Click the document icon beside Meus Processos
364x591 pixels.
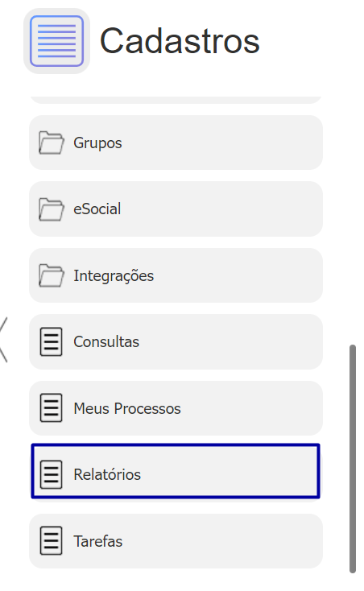[x=52, y=408]
